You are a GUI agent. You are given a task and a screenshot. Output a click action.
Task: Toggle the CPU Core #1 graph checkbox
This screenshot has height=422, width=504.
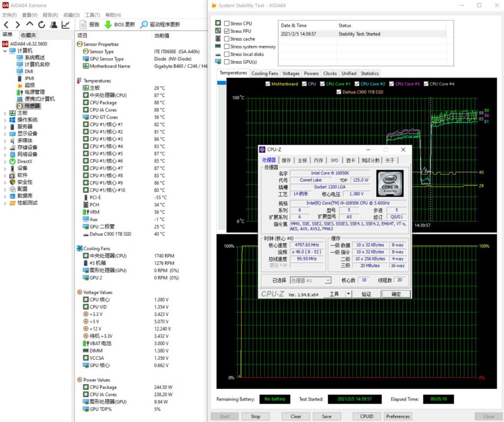pos(323,84)
